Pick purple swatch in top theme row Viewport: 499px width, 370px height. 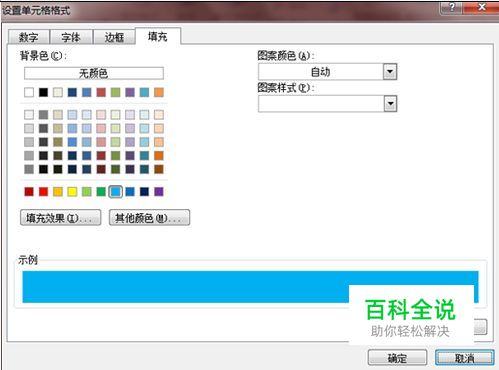pyautogui.click(x=130, y=92)
